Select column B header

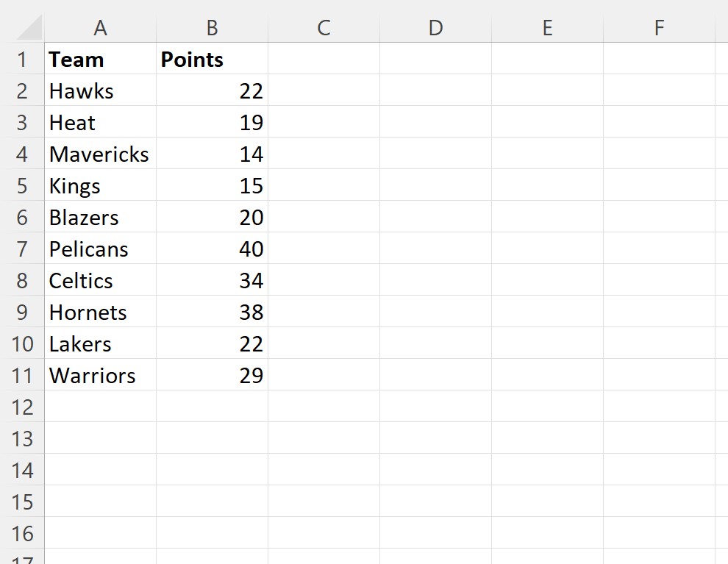coord(213,28)
